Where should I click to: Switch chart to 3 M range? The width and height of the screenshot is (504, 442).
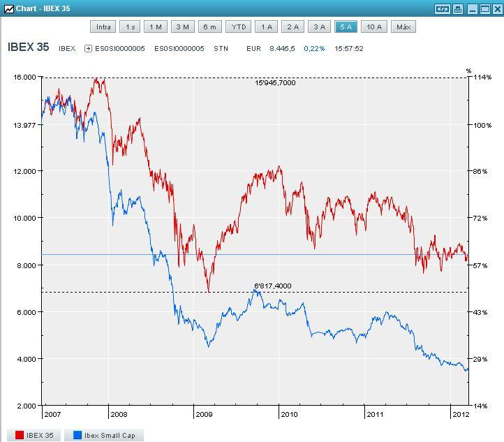tap(183, 27)
